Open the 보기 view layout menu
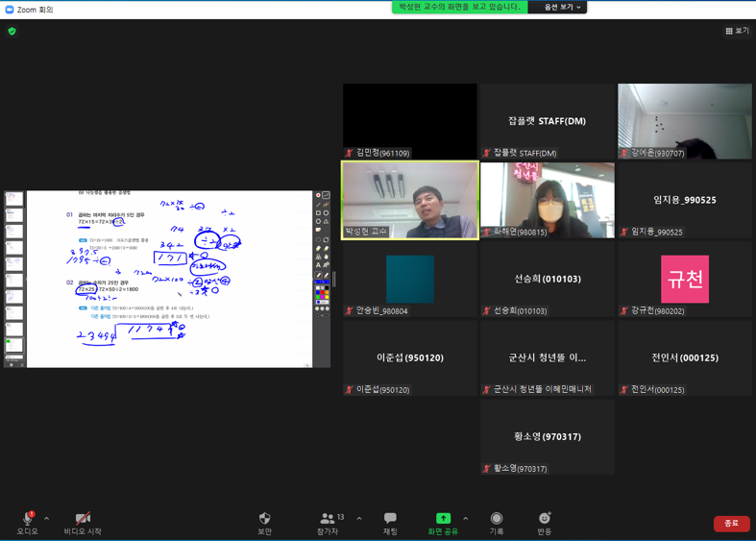Image resolution: width=756 pixels, height=541 pixels. click(x=737, y=31)
